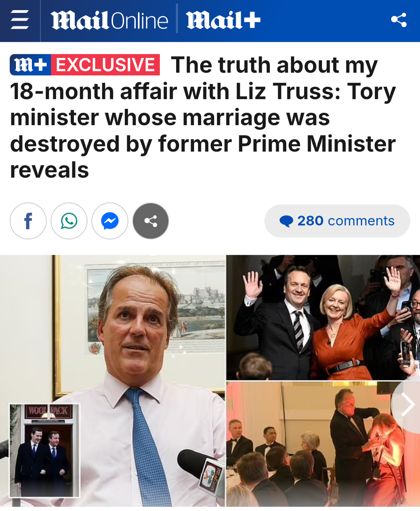
Task: Share the article through Messenger
Action: [x=110, y=221]
